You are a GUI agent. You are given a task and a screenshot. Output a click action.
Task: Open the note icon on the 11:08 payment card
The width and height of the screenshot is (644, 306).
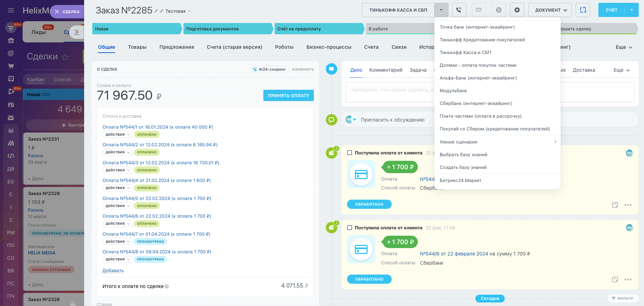pyautogui.click(x=615, y=279)
